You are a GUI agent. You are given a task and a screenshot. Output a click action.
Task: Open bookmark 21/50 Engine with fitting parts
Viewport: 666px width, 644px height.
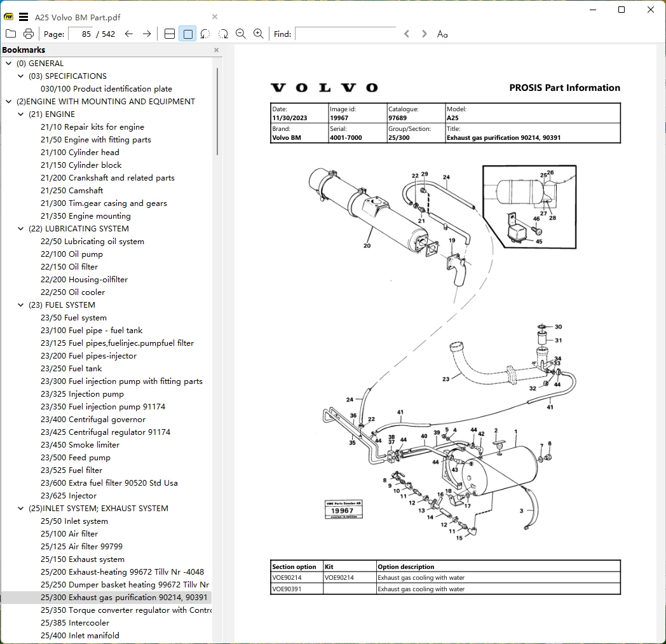point(95,140)
